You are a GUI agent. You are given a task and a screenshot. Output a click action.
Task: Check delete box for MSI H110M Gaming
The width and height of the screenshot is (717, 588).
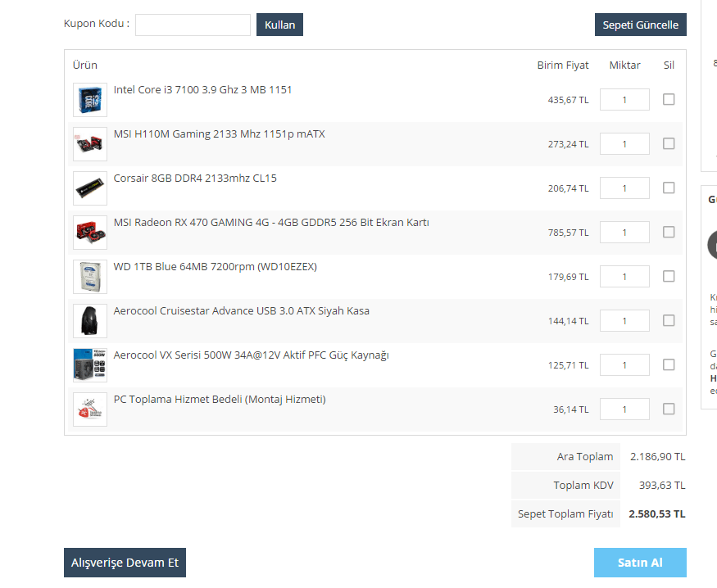pyautogui.click(x=669, y=143)
